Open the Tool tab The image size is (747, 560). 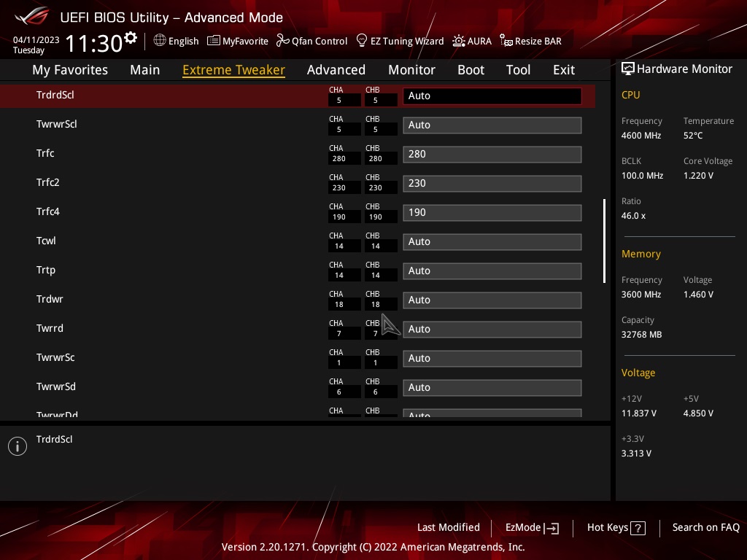pos(518,70)
